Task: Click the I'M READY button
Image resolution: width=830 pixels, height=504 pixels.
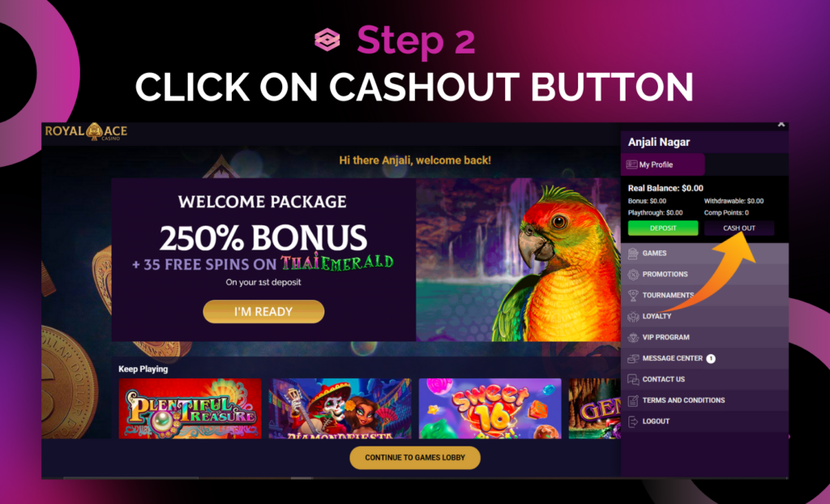Action: (263, 312)
